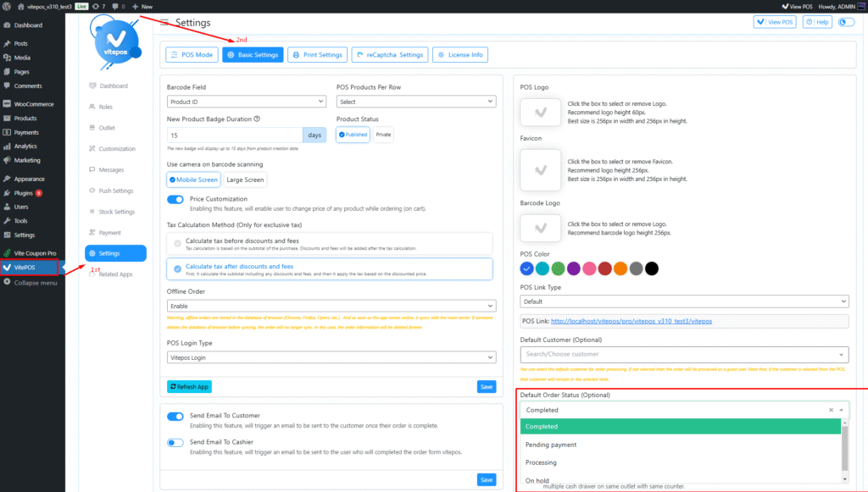Open Default Customer search dropdown

click(x=684, y=354)
